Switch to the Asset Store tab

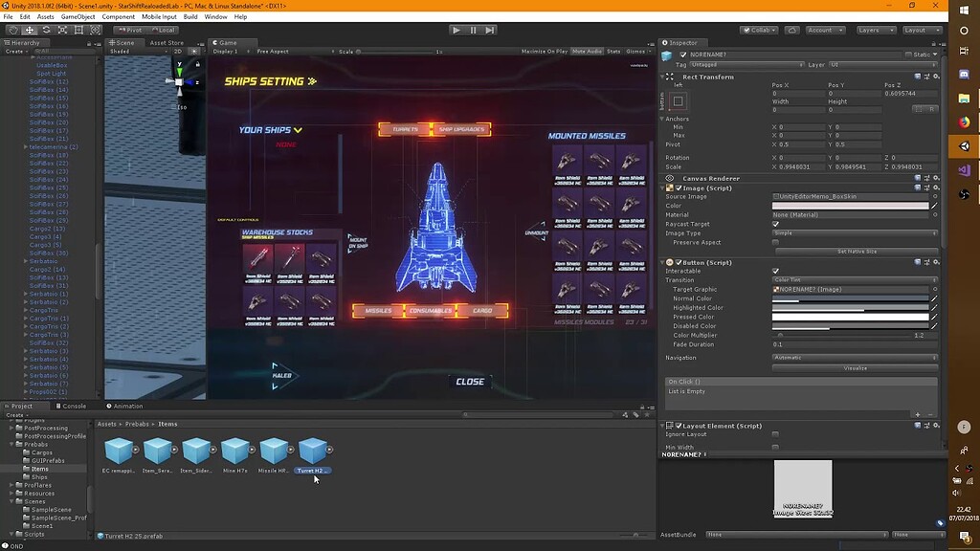point(167,42)
